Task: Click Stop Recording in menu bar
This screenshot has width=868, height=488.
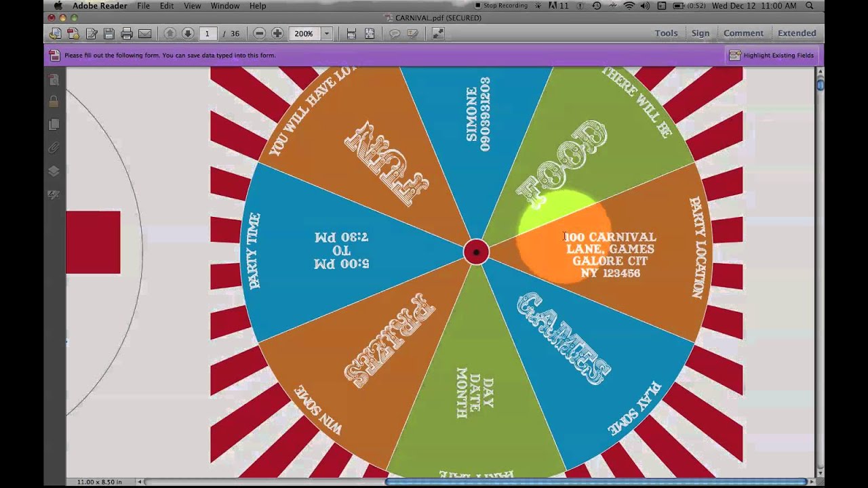Action: (x=500, y=5)
